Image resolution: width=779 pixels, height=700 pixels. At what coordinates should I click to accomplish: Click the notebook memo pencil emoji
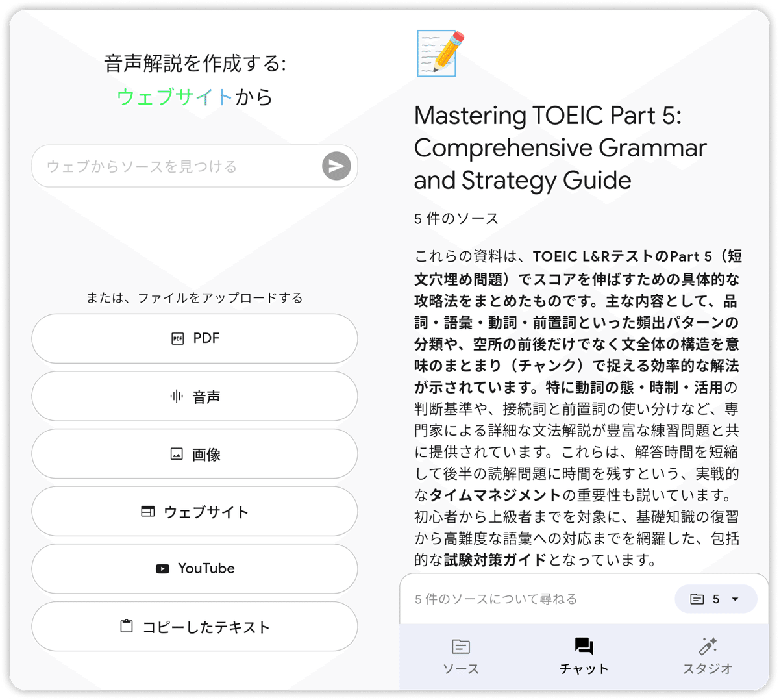(x=440, y=53)
